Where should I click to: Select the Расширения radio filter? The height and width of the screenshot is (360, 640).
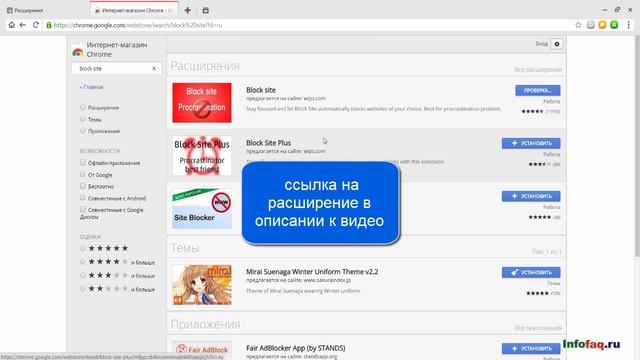click(83, 107)
